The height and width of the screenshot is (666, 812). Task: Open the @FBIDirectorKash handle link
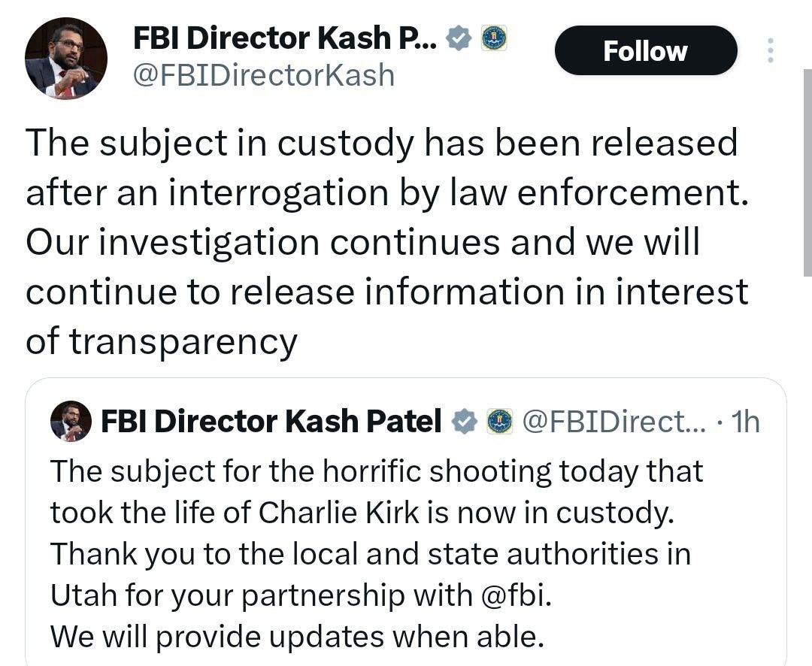tap(263, 74)
